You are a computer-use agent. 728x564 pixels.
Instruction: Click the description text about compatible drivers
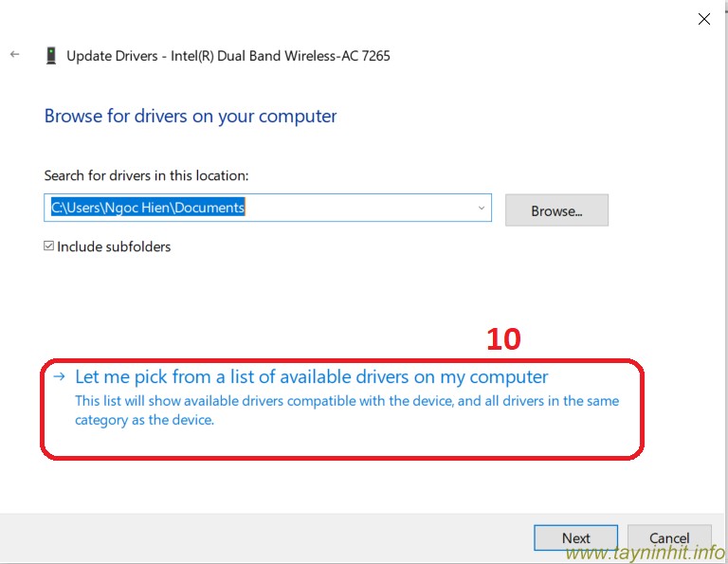[347, 410]
